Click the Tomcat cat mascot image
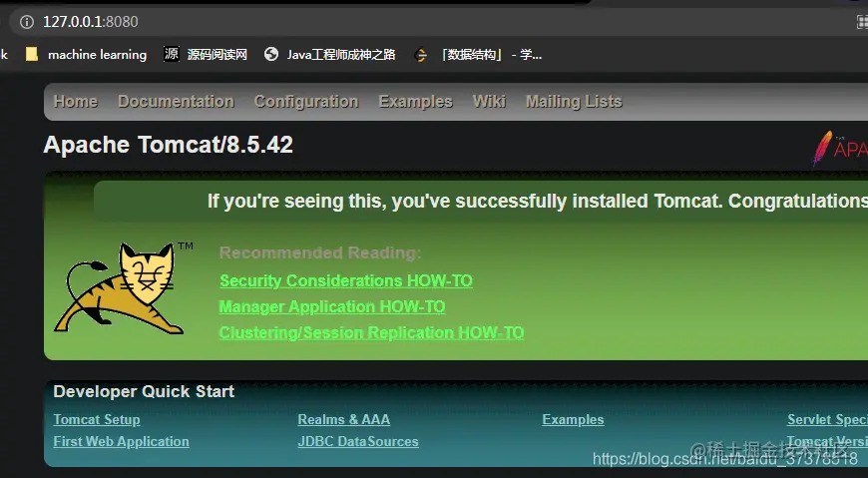Viewport: 868px width, 478px height. (123, 288)
